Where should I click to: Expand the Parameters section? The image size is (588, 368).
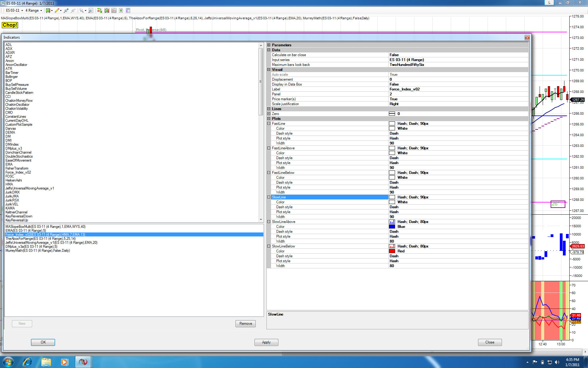(x=269, y=45)
